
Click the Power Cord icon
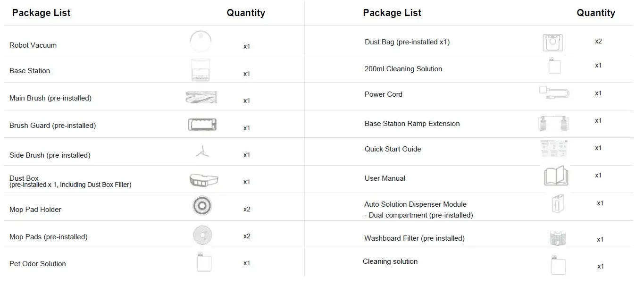pyautogui.click(x=554, y=92)
